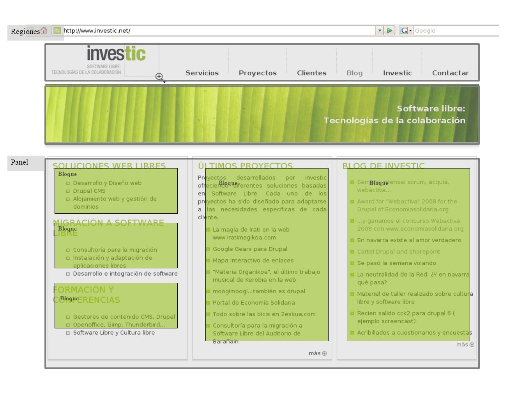Open Award for Webactiva 2008 post
This screenshot has height=399, width=532.
point(407,205)
